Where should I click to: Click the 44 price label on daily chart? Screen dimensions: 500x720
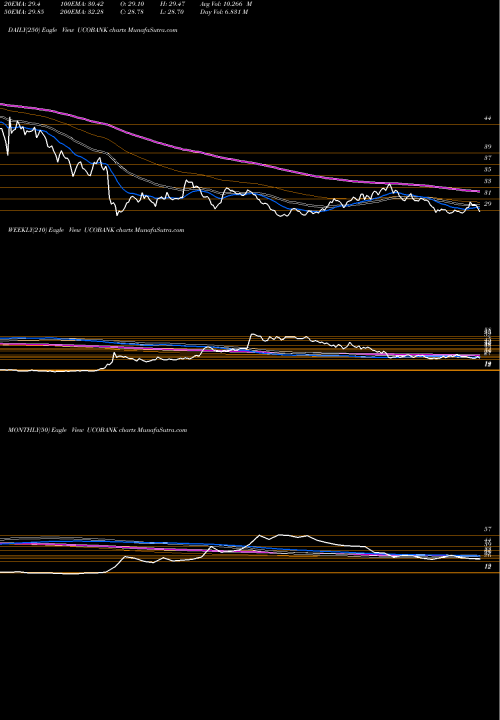(x=488, y=118)
